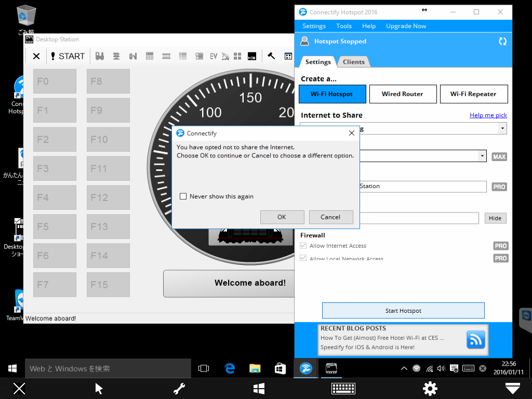Open the Upgrade Now menu item
The image size is (532, 399).
click(406, 26)
